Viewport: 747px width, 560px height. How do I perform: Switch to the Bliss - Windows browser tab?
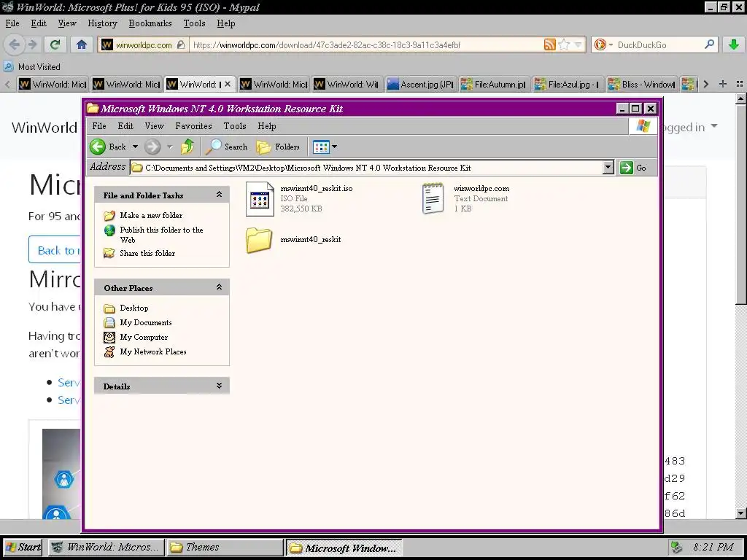click(x=641, y=85)
